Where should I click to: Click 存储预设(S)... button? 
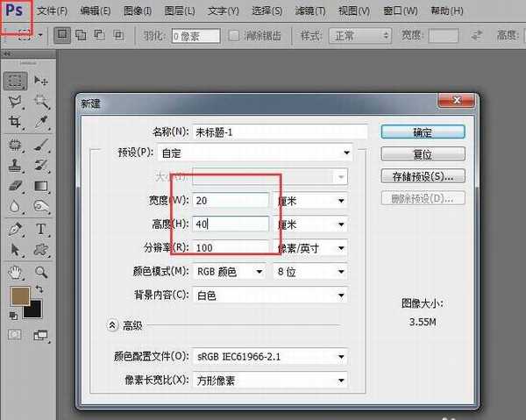[x=423, y=176]
